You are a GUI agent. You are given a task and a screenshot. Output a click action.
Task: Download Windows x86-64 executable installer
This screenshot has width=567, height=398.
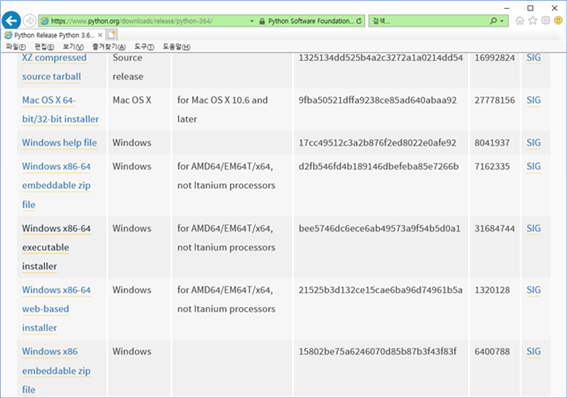[56, 247]
